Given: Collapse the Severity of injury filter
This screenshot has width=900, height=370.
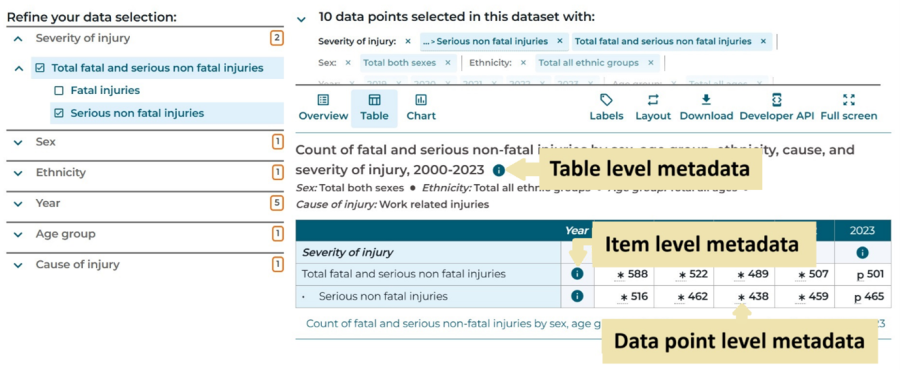Looking at the screenshot, I should 18,38.
